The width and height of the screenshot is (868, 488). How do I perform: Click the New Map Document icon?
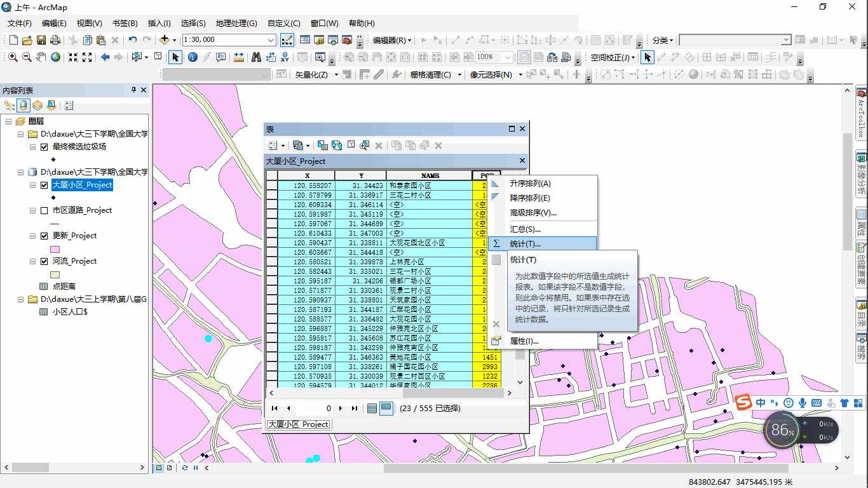pos(13,40)
